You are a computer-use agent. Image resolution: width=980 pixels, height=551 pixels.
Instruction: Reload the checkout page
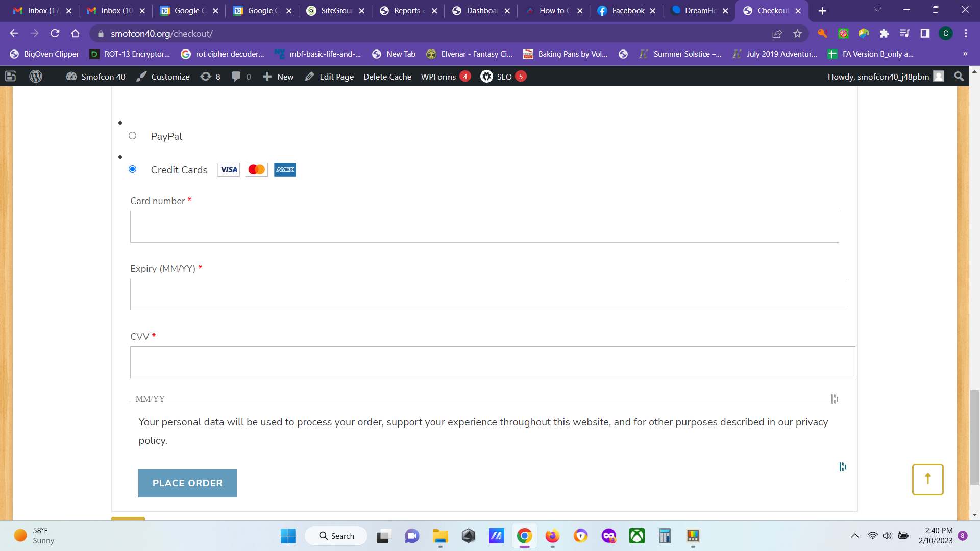55,34
